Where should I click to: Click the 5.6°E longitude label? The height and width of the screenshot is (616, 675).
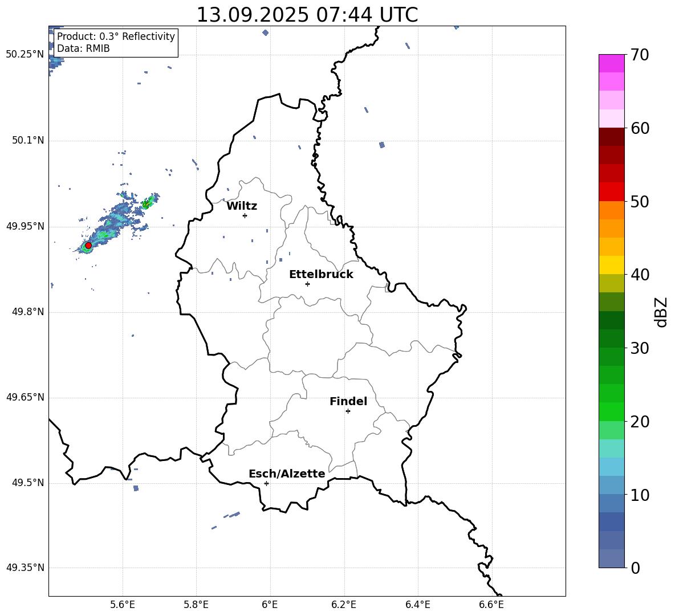point(123,605)
